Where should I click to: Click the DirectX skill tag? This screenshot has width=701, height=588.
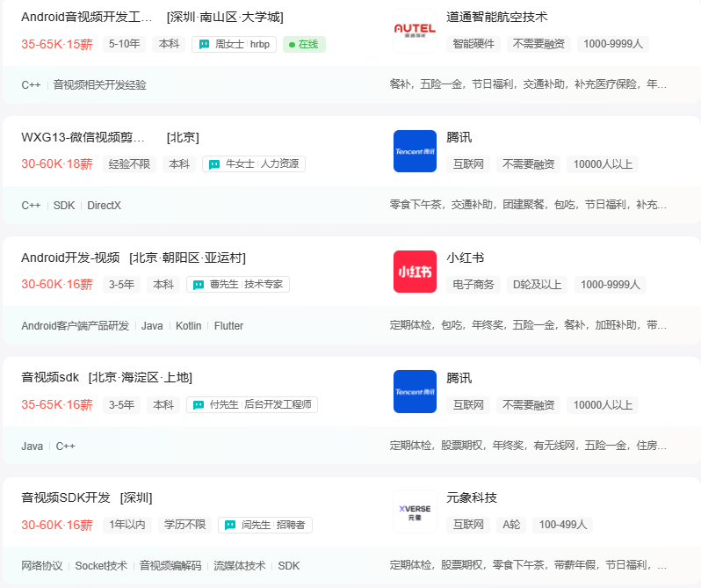tap(105, 206)
